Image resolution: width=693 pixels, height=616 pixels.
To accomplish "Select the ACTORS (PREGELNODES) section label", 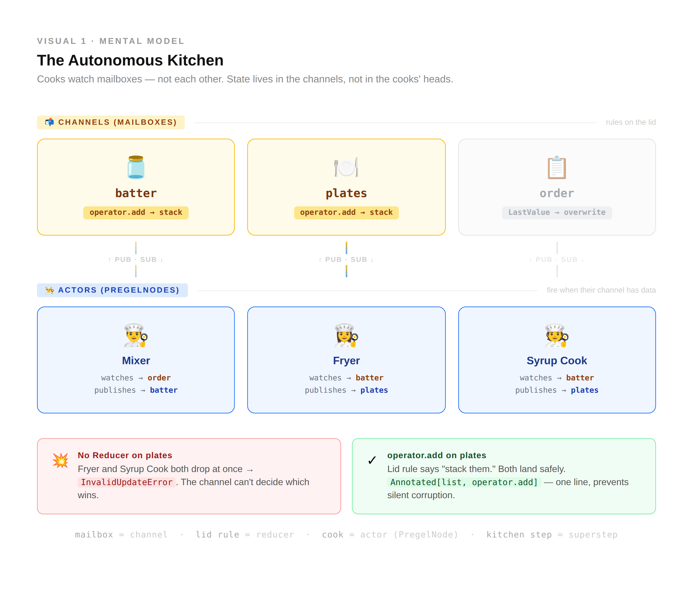I will (118, 290).
